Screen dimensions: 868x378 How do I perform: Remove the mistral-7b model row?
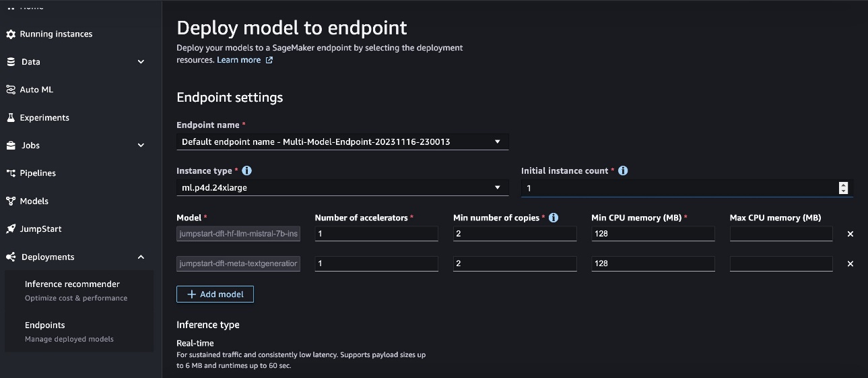pos(850,234)
